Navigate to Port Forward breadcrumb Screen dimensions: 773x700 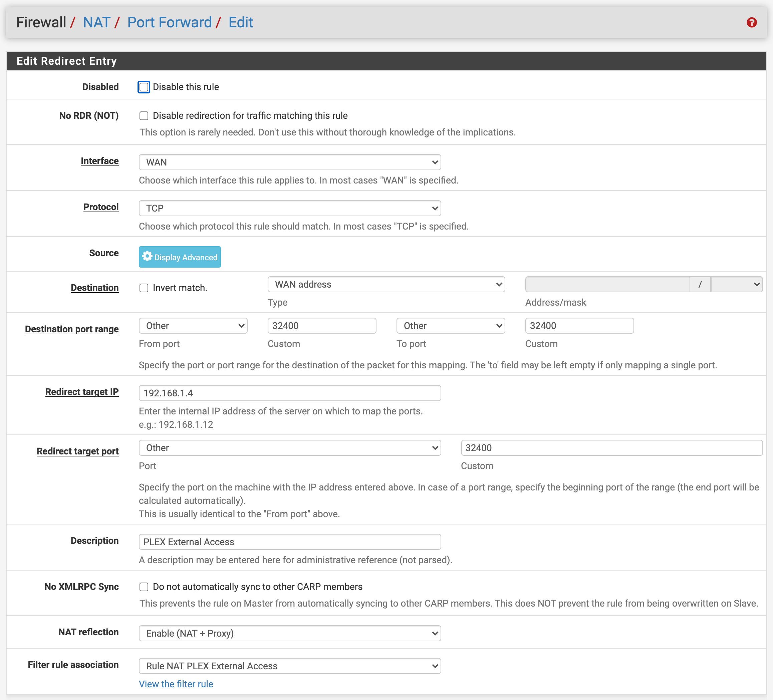(169, 22)
